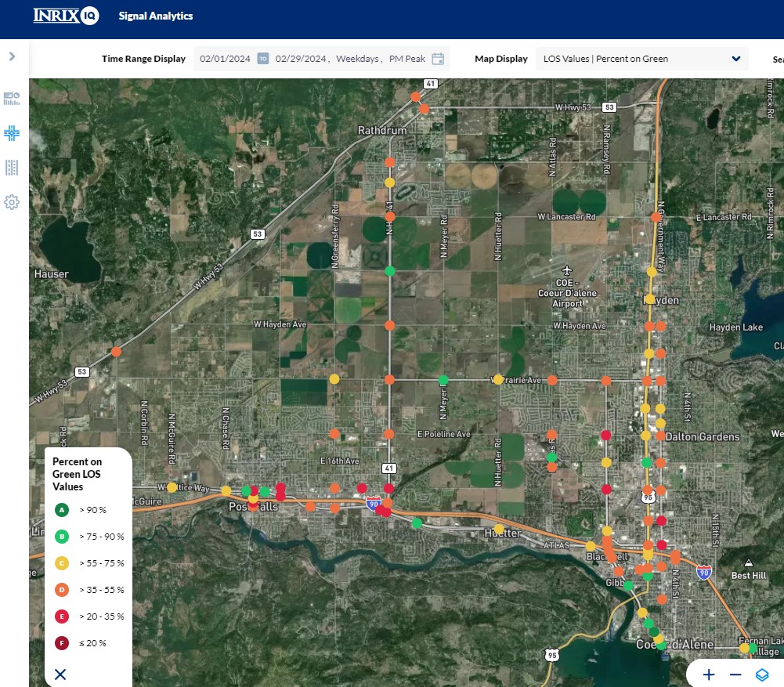Image resolution: width=784 pixels, height=687 pixels.
Task: Select the yellow marker beside the Huetter label
Action: tap(498, 529)
